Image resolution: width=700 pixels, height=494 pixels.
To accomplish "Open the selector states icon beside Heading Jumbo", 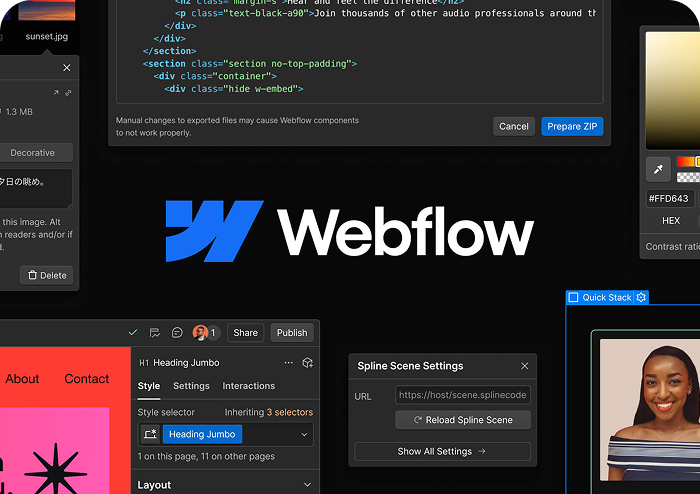I will [x=150, y=434].
